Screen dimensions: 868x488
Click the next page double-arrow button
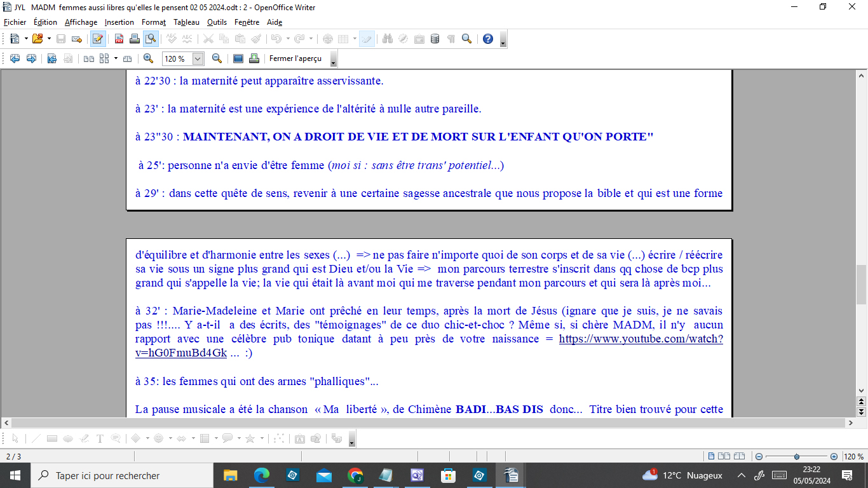click(862, 412)
